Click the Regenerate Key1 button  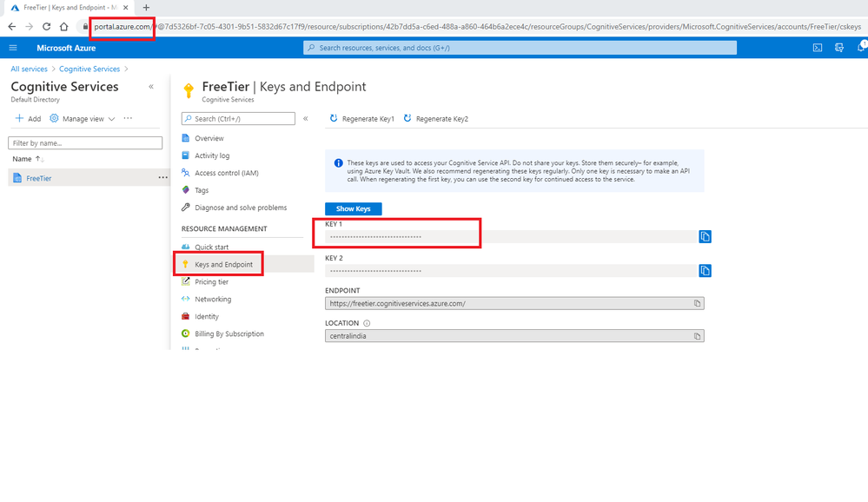click(x=362, y=119)
